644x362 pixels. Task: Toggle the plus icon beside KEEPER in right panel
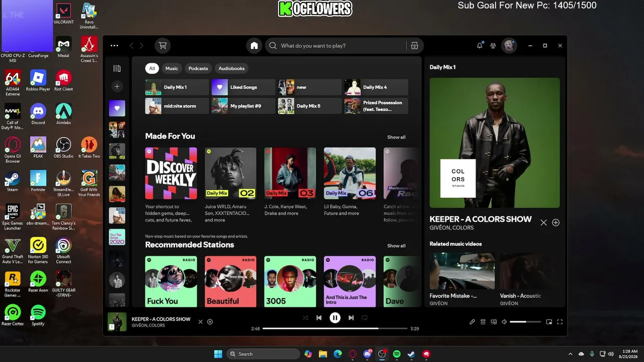555,223
